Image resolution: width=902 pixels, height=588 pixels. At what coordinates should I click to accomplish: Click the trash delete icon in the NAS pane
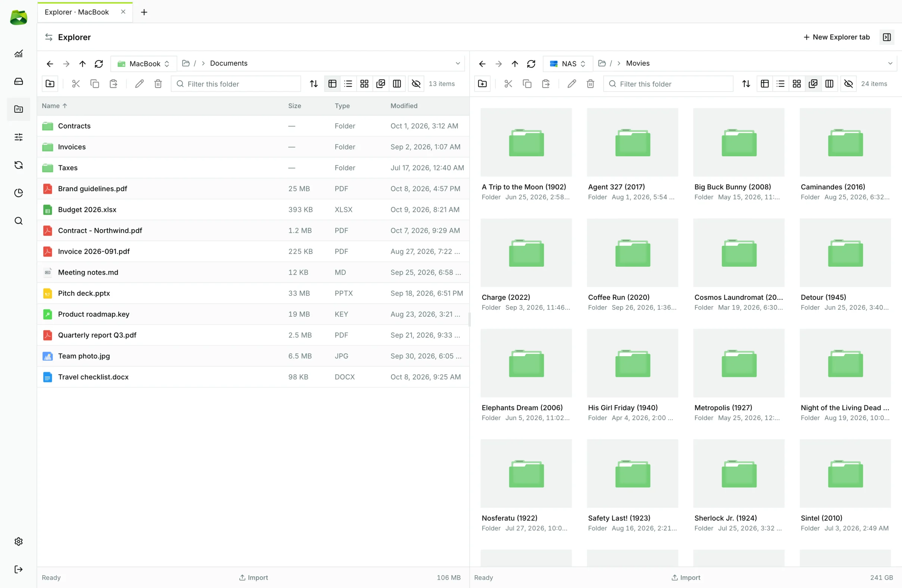[x=590, y=84]
